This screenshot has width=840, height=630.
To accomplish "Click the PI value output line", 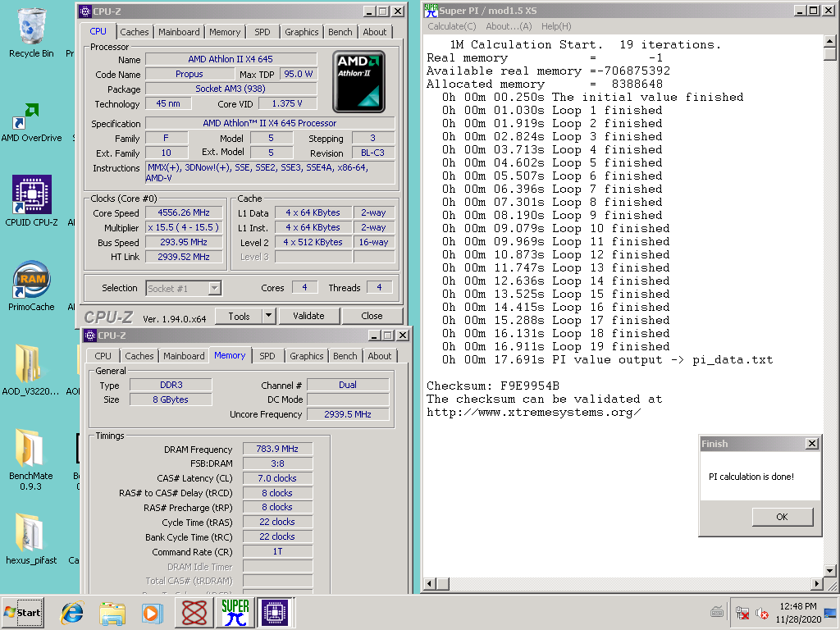I will 608,360.
